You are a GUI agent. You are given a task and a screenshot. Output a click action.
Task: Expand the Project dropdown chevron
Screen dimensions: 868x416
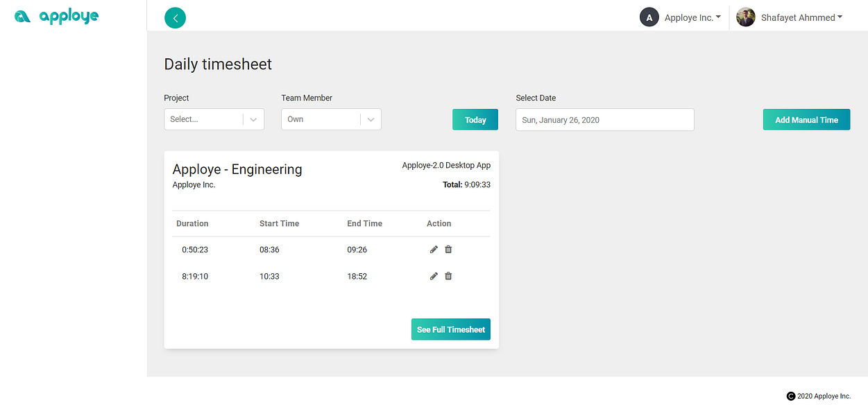(x=254, y=119)
